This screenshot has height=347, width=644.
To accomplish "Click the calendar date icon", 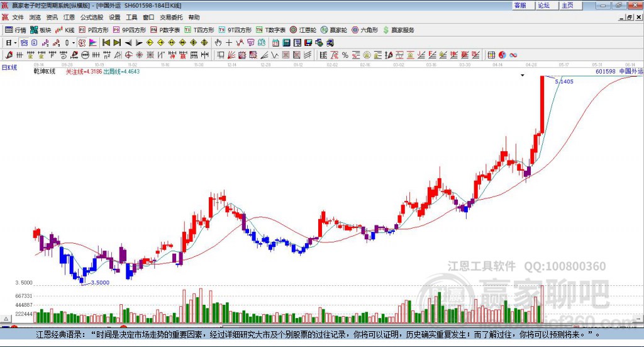I will [x=275, y=43].
